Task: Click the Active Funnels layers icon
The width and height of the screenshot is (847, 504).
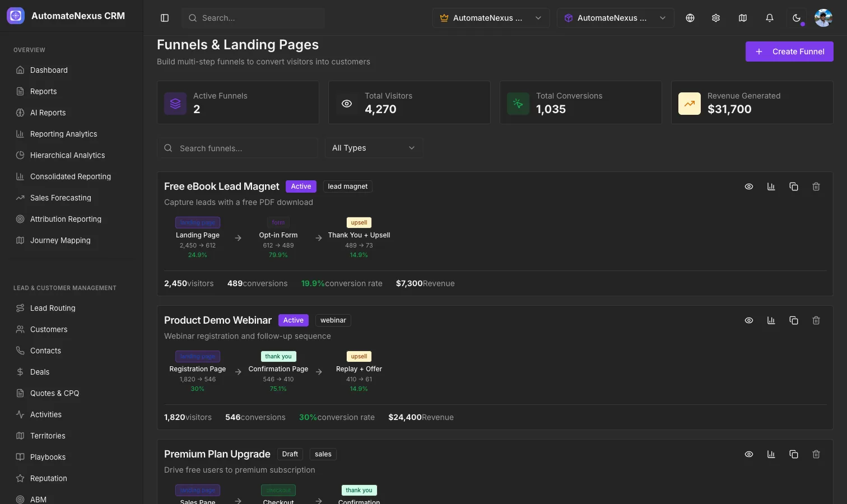Action: click(x=175, y=104)
